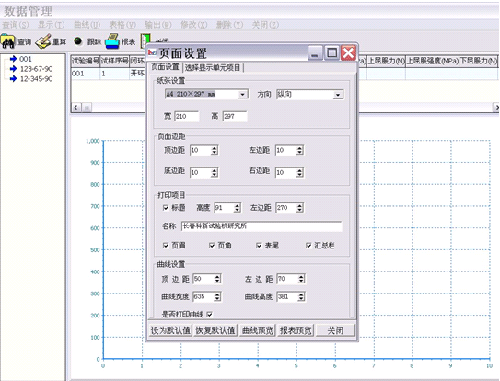Click the 设为默认值 button
Image resolution: width=500 pixels, height=381 pixels.
[x=170, y=330]
